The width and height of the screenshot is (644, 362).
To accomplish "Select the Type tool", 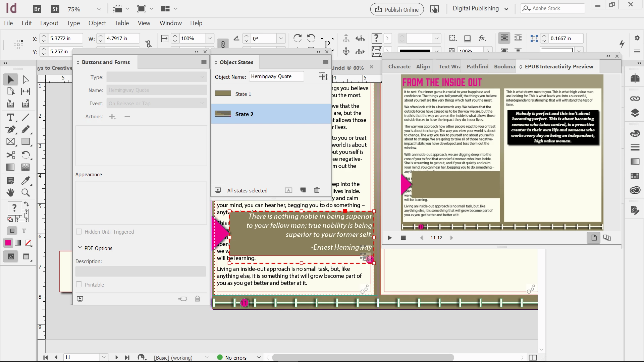I will point(10,117).
